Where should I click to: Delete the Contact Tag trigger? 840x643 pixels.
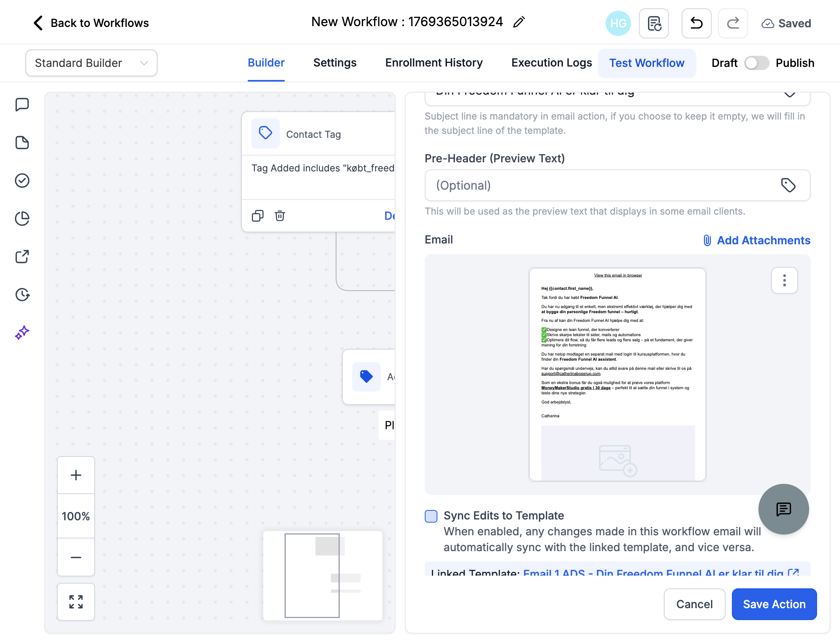[280, 216]
